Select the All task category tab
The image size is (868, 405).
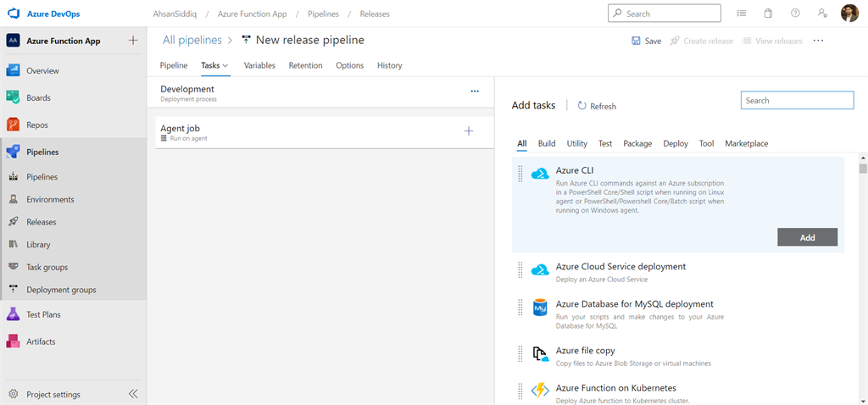coord(522,143)
